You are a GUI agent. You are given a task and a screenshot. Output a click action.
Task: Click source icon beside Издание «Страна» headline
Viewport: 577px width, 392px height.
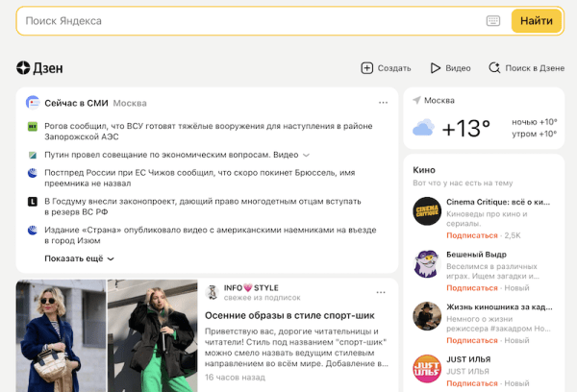(33, 231)
